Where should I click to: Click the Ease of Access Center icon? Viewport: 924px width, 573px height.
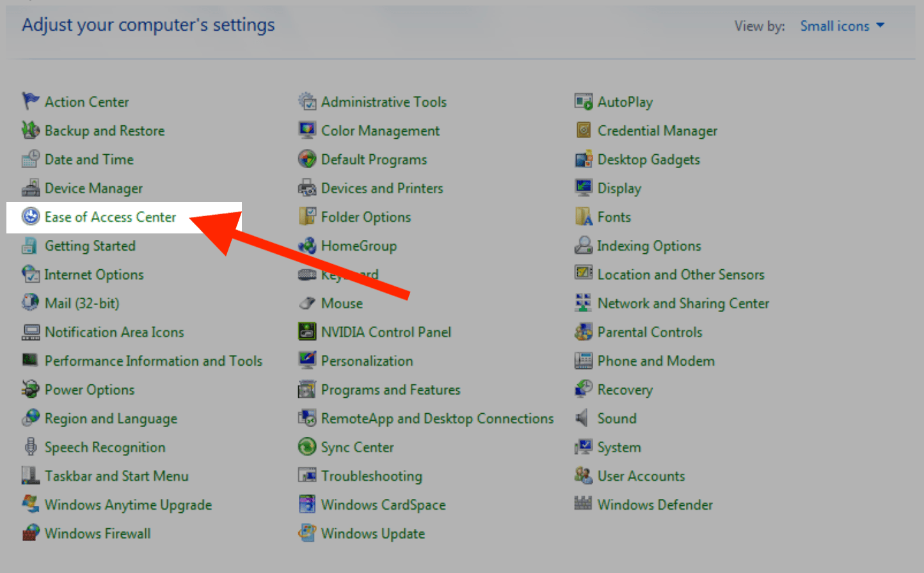tap(30, 216)
